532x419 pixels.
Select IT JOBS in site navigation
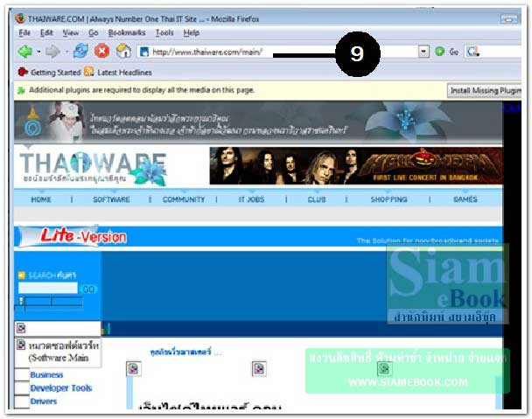[x=251, y=199]
